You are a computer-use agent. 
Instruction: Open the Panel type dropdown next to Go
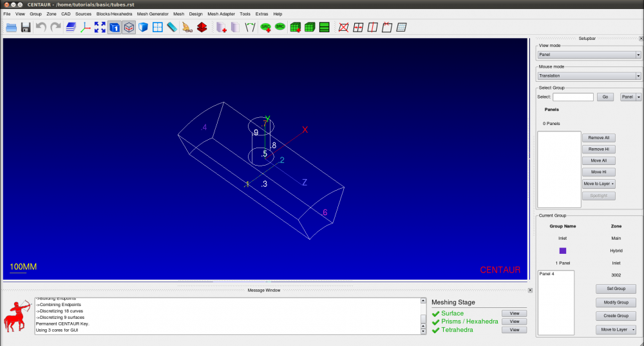coord(630,97)
